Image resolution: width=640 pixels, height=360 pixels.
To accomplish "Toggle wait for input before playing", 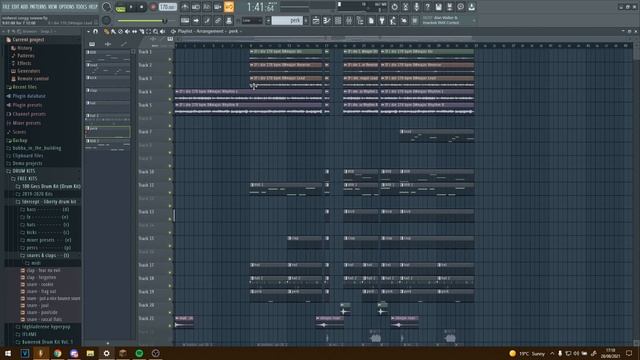I will (x=196, y=7).
